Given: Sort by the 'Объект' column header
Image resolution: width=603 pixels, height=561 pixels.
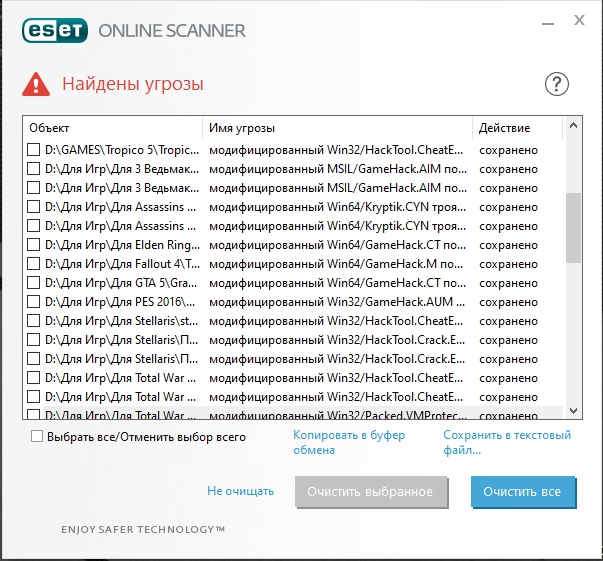Looking at the screenshot, I should (x=112, y=128).
